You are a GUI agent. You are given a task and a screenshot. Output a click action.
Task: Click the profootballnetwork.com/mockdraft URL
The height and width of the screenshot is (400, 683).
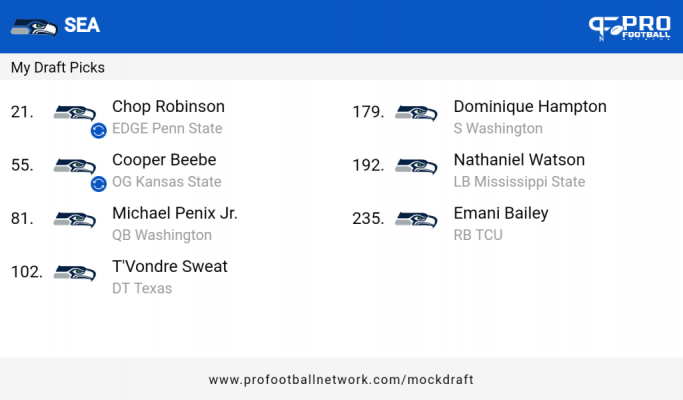pos(341,380)
